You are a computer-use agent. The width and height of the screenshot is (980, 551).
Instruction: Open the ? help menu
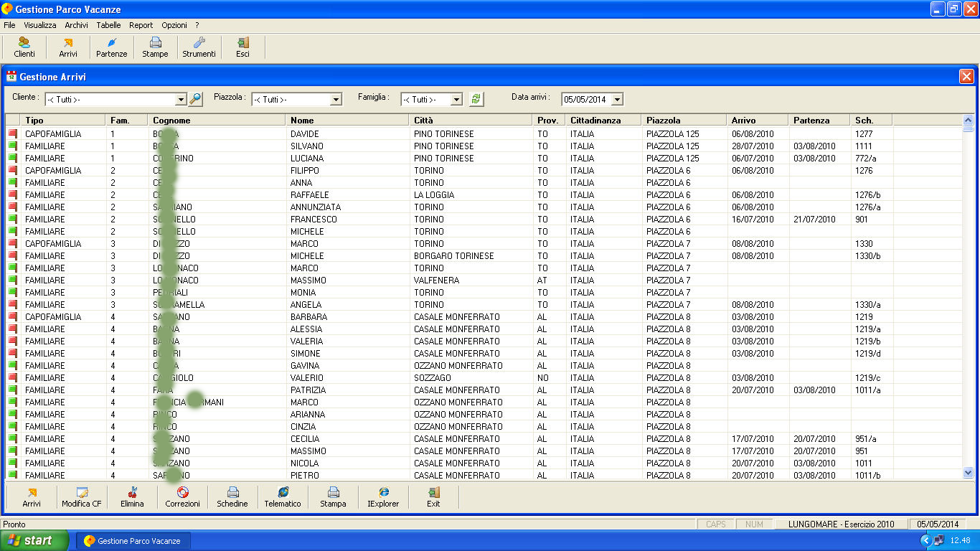pyautogui.click(x=197, y=25)
